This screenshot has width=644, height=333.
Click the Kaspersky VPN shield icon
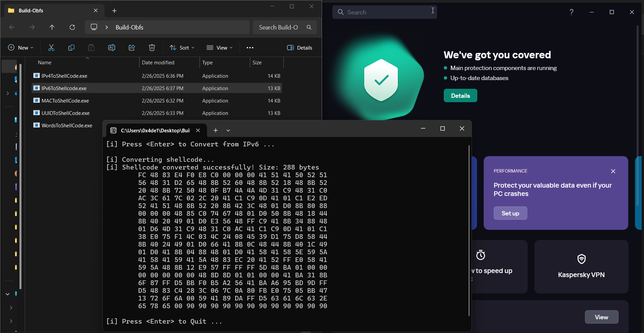[581, 259]
